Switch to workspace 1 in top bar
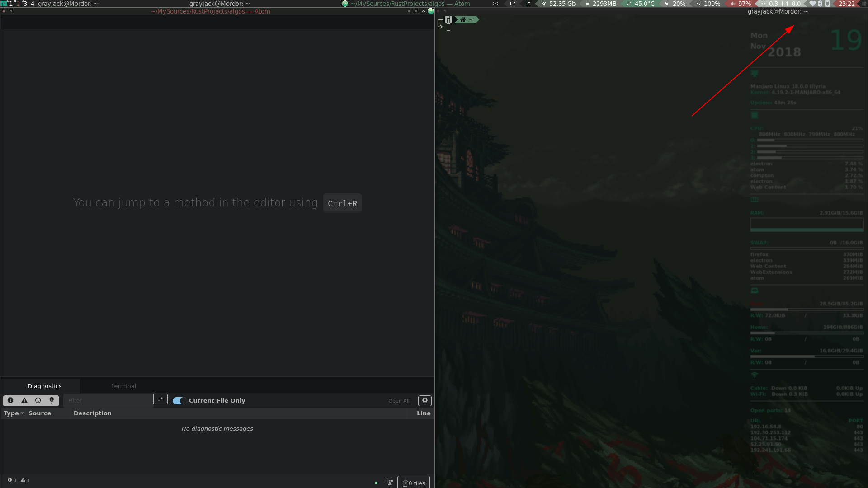Screen dimensions: 868x488 pyautogui.click(x=11, y=4)
